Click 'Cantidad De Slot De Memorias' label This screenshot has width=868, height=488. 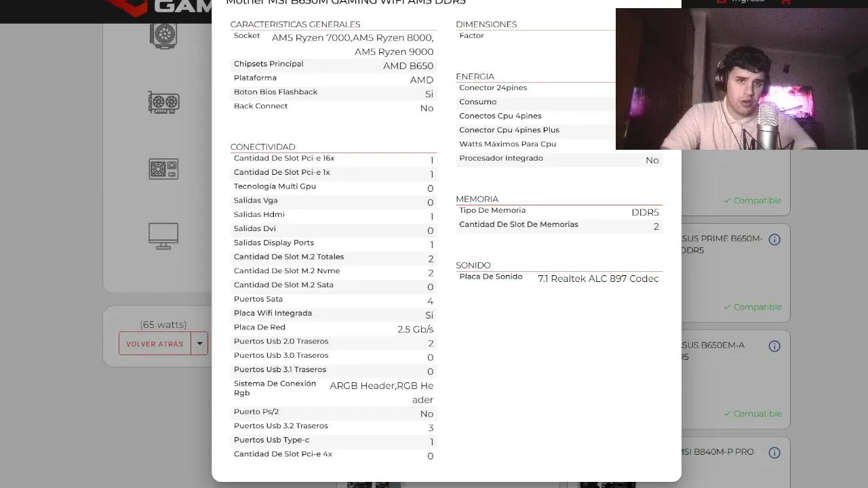point(519,224)
